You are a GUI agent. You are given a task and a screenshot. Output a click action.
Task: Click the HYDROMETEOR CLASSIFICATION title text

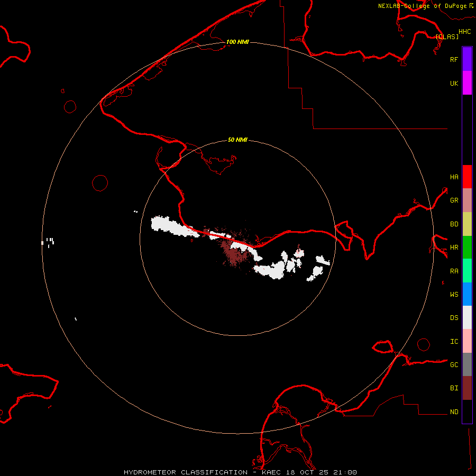click(x=185, y=472)
